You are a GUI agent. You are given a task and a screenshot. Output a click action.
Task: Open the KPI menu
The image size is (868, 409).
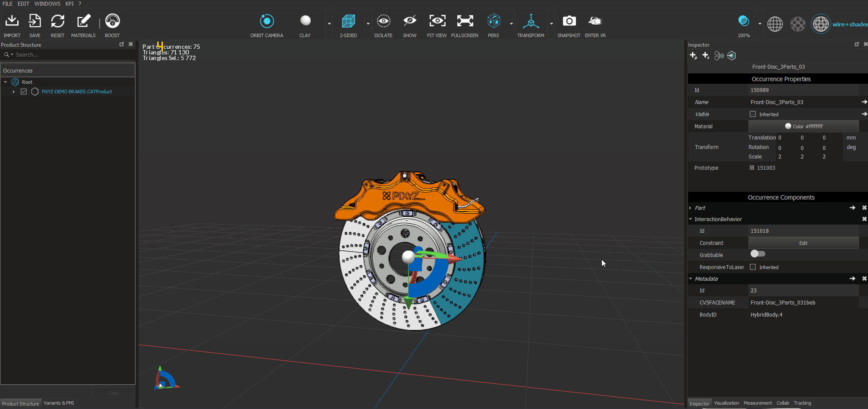69,4
